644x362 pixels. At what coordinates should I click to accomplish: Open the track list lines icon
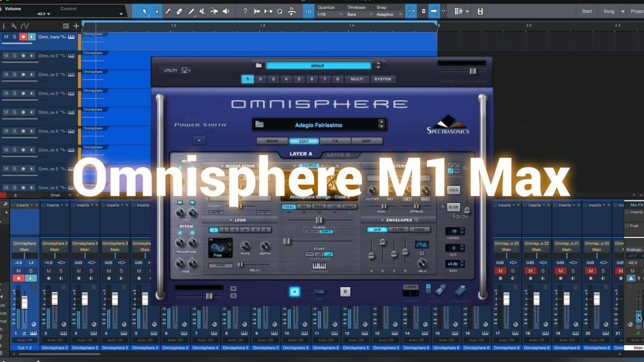(x=66, y=26)
